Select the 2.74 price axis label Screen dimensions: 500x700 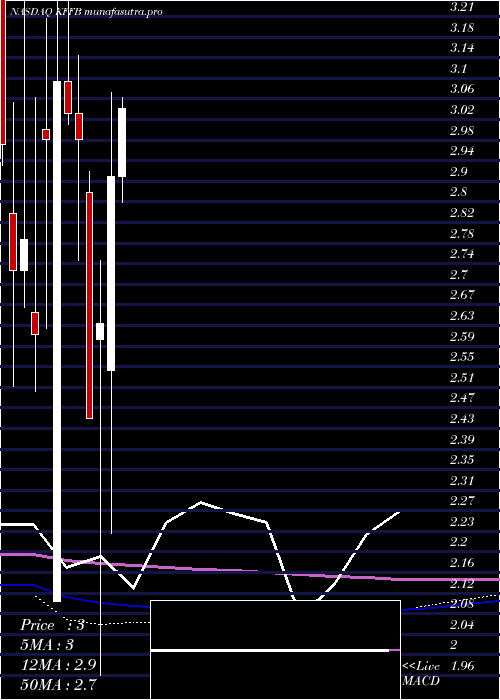pos(462,254)
